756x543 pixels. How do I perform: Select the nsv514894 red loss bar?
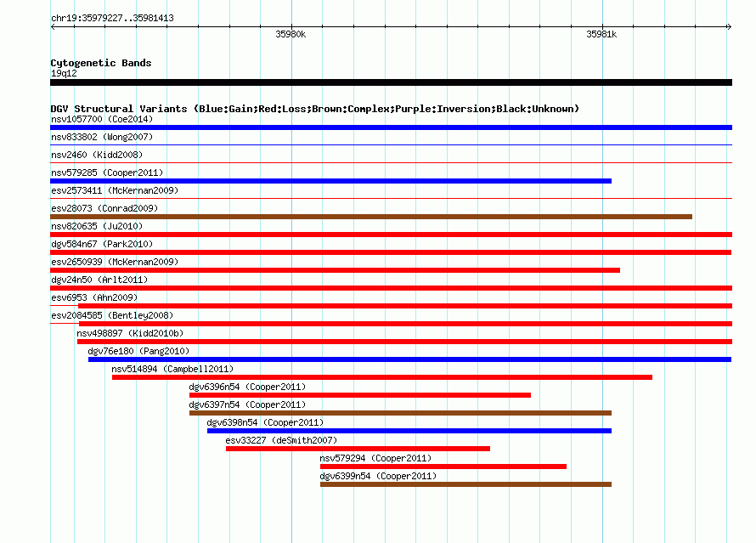point(382,377)
